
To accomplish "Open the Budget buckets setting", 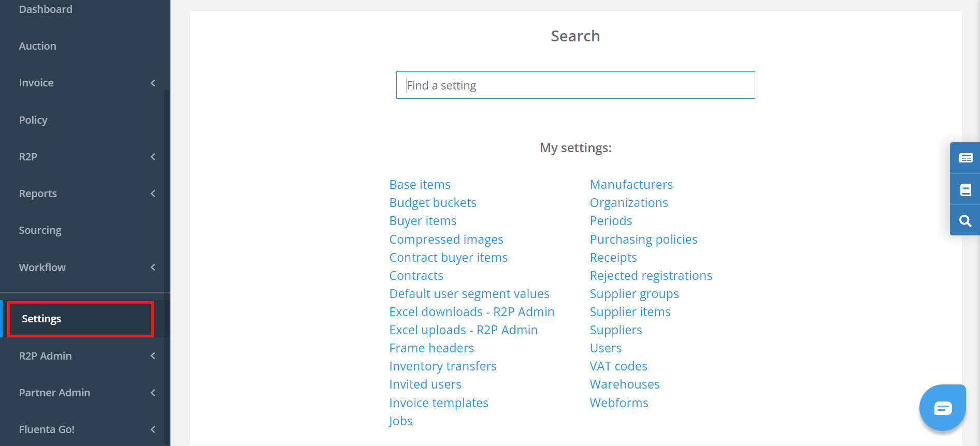I will 433,203.
